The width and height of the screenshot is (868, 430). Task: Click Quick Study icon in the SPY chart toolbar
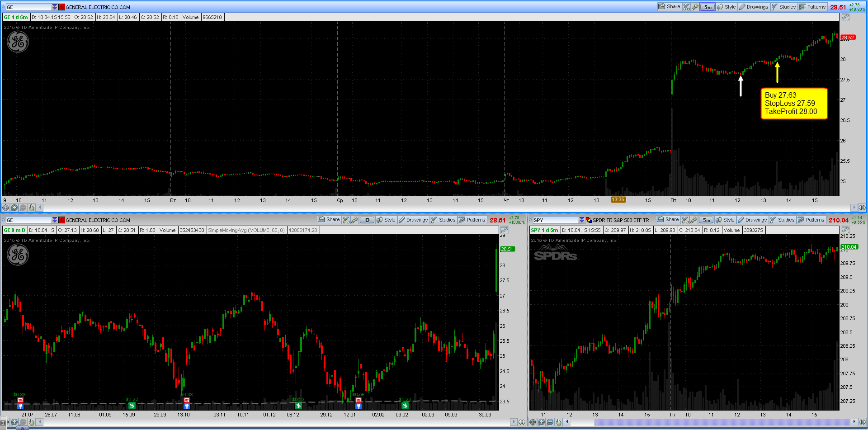(685, 220)
